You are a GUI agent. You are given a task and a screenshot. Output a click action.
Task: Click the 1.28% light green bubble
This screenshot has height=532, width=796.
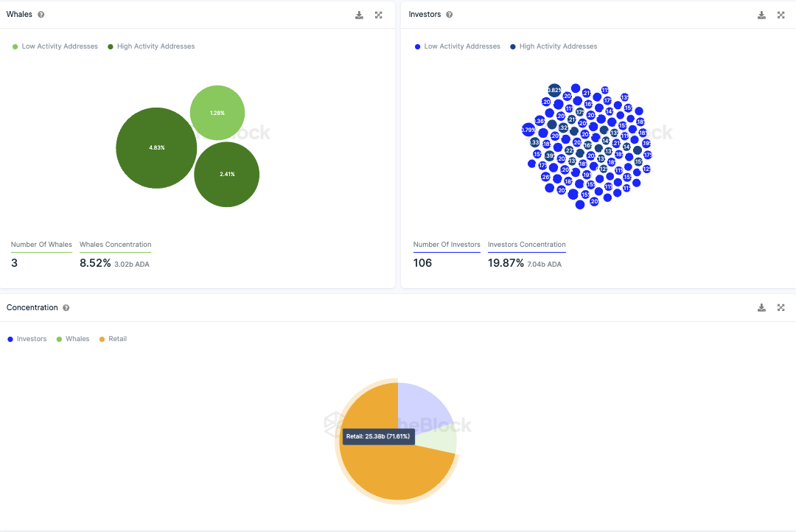(217, 113)
